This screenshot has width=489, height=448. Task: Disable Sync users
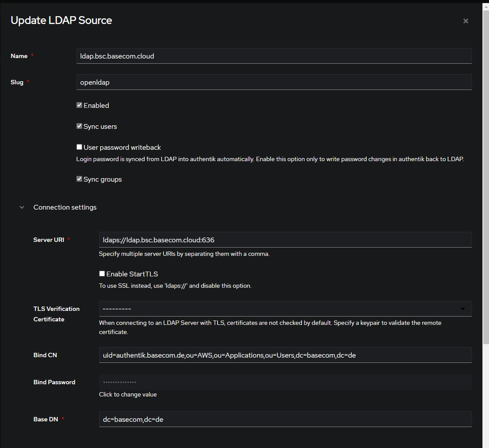79,126
